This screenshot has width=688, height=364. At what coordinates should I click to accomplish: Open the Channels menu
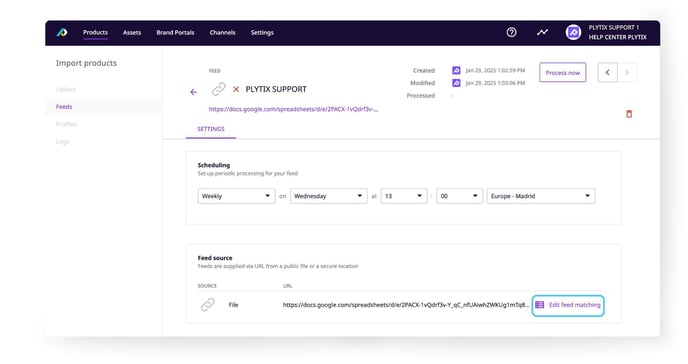point(222,32)
